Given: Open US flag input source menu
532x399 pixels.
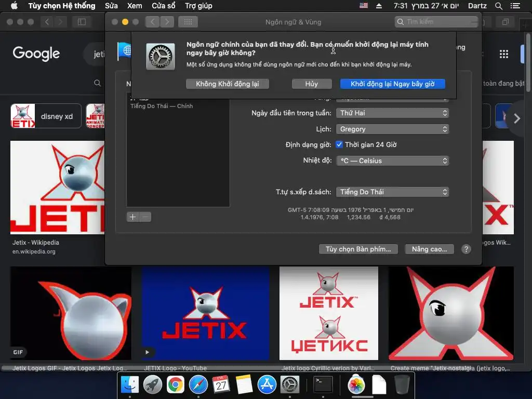Looking at the screenshot, I should 364,6.
